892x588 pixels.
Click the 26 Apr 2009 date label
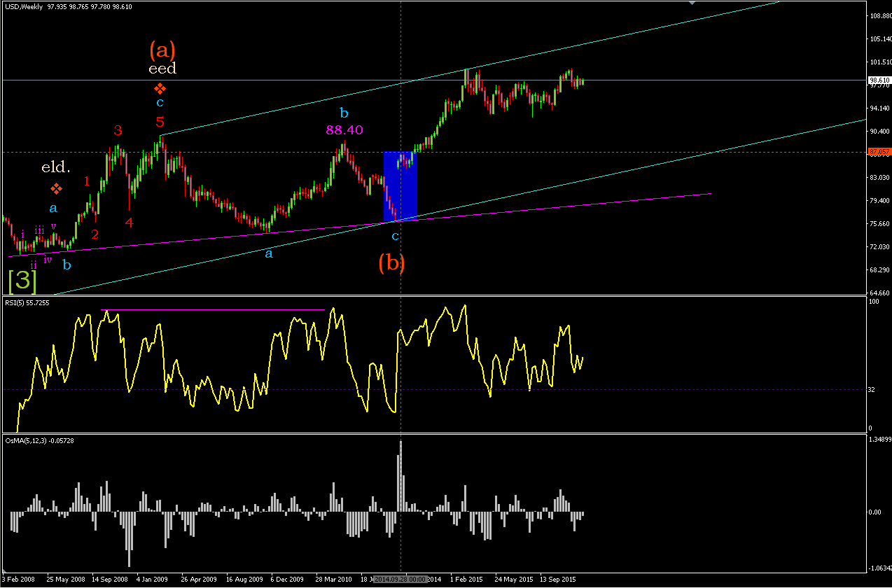199,580
